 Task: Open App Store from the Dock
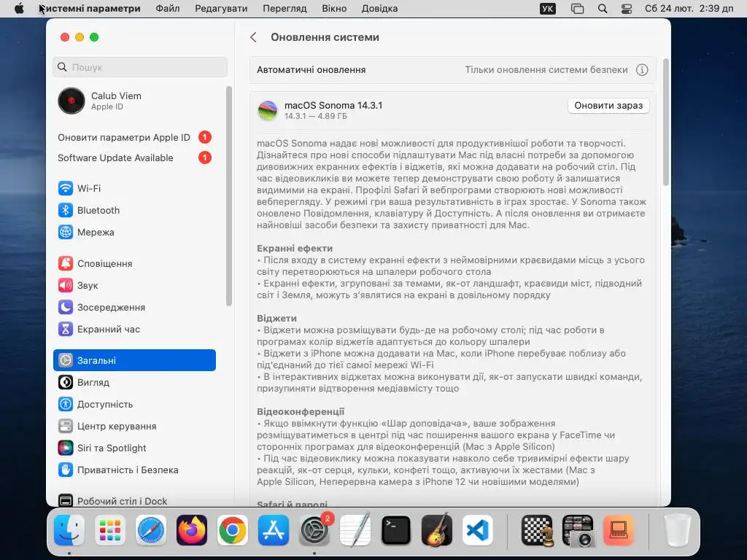(x=274, y=530)
